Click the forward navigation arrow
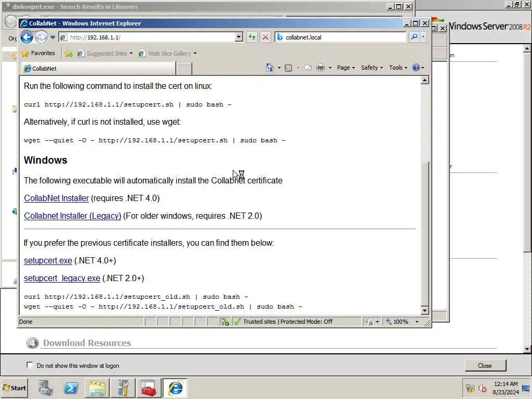532x399 pixels. [x=41, y=37]
